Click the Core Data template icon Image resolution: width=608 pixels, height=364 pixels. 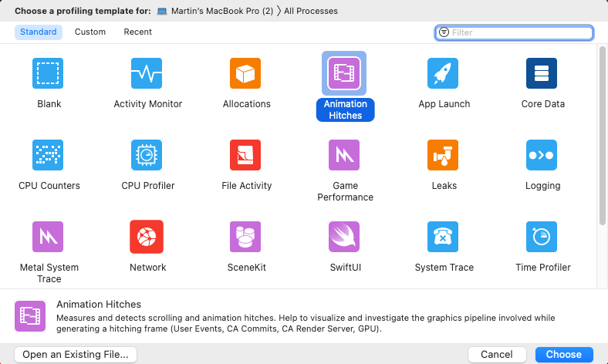tap(542, 74)
